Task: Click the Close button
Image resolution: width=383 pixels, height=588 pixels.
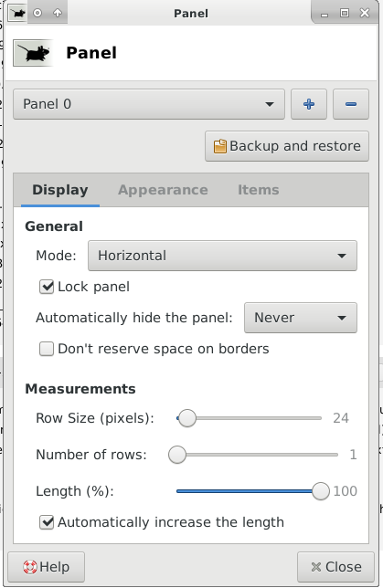Action: tap(335, 567)
